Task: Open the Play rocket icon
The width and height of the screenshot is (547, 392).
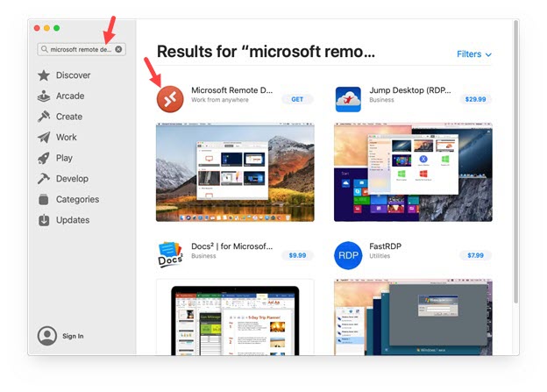Action: [44, 158]
